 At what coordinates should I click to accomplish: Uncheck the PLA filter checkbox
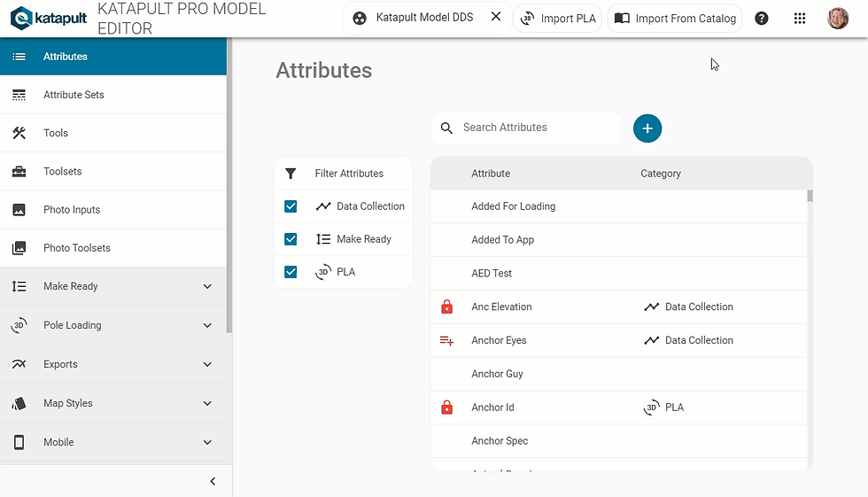(291, 272)
